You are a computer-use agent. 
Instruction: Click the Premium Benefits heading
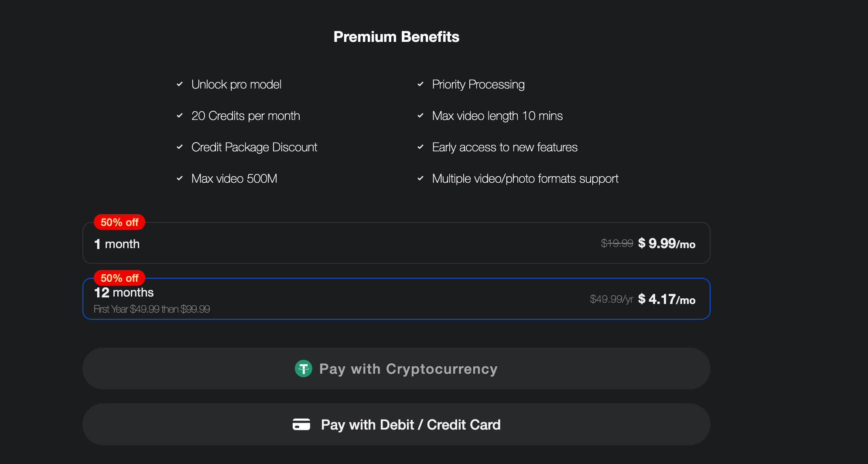click(x=396, y=37)
